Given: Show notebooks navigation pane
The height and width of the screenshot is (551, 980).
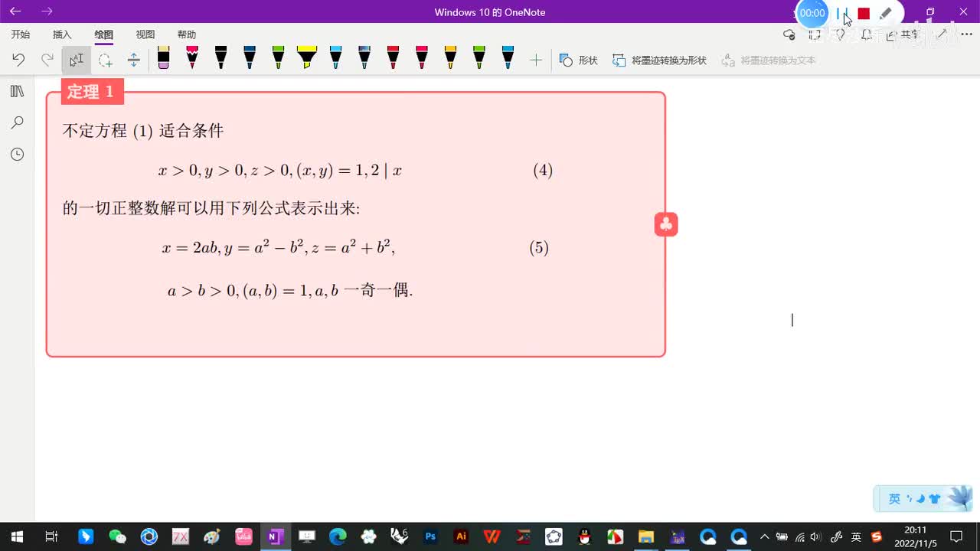Looking at the screenshot, I should [17, 91].
